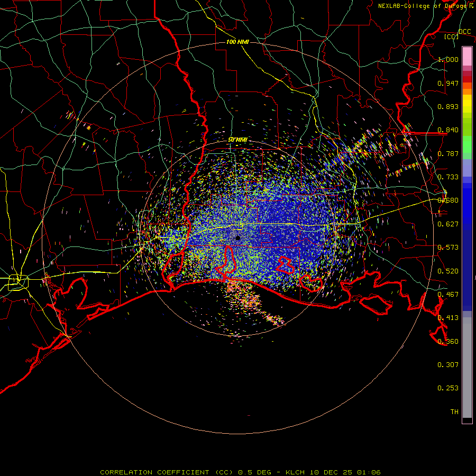The width and height of the screenshot is (476, 476).
Task: Click the 0.947 legend value
Action: 448,83
